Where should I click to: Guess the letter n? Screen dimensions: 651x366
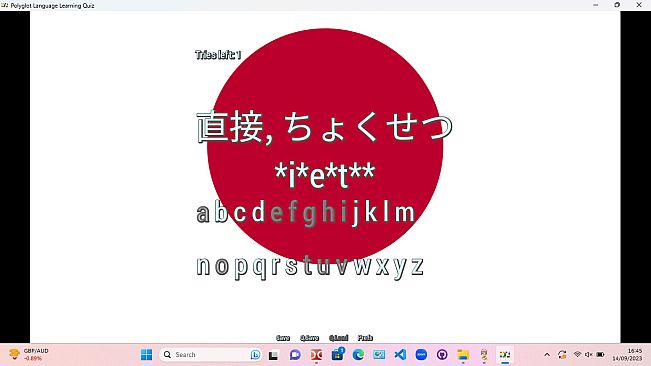click(203, 266)
